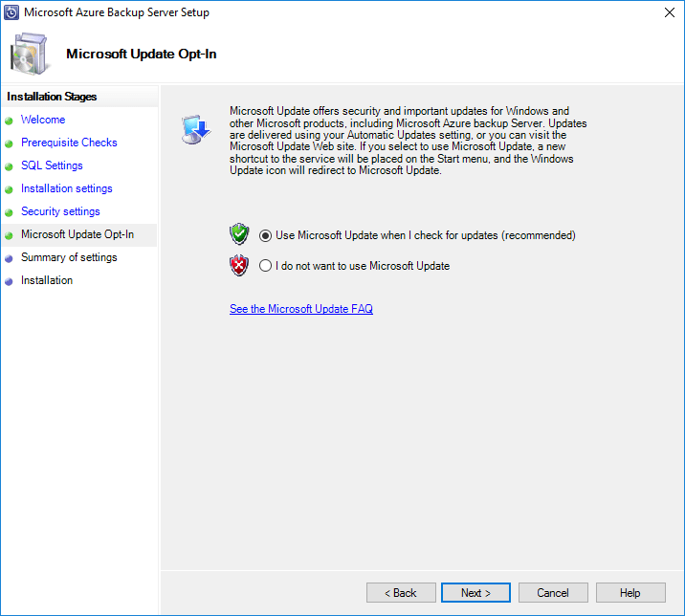Screen dimensions: 685x616
Task: Click the Installation stage label
Action: coord(47,280)
